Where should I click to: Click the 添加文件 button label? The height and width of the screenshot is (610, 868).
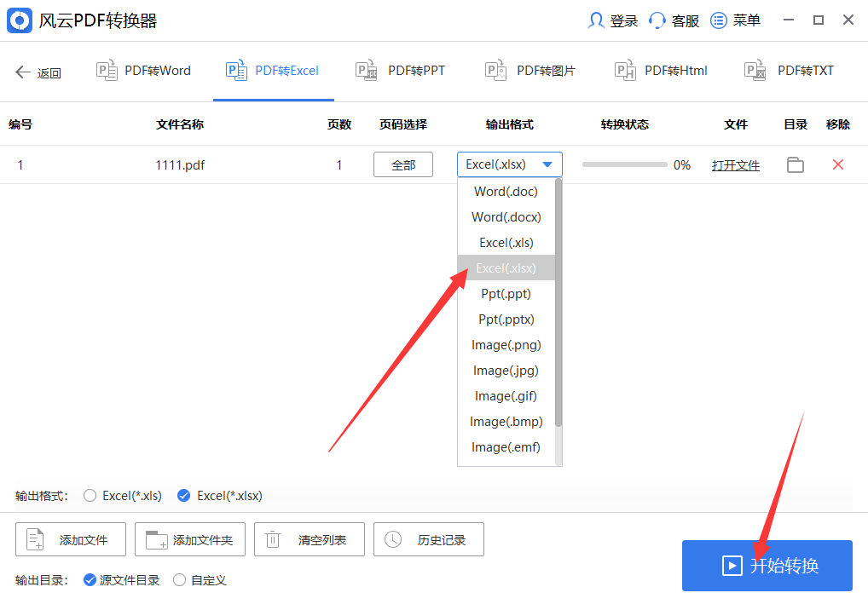coord(84,540)
